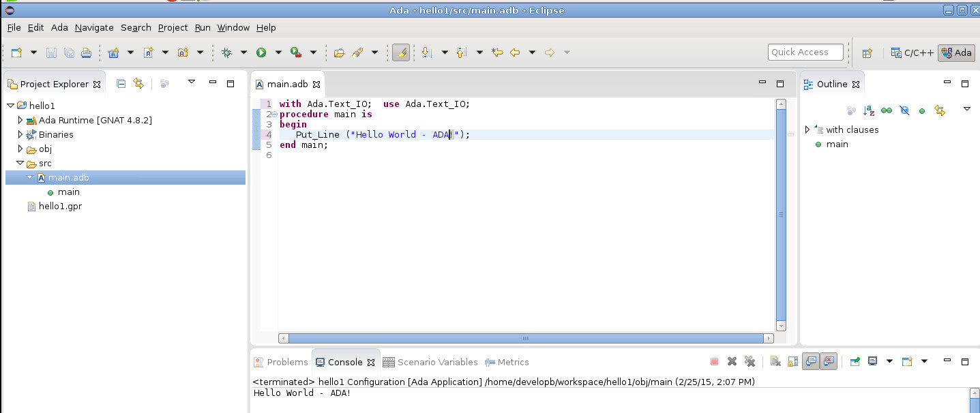
Task: Open the Run configurations dropdown arrow
Action: pyautogui.click(x=278, y=52)
